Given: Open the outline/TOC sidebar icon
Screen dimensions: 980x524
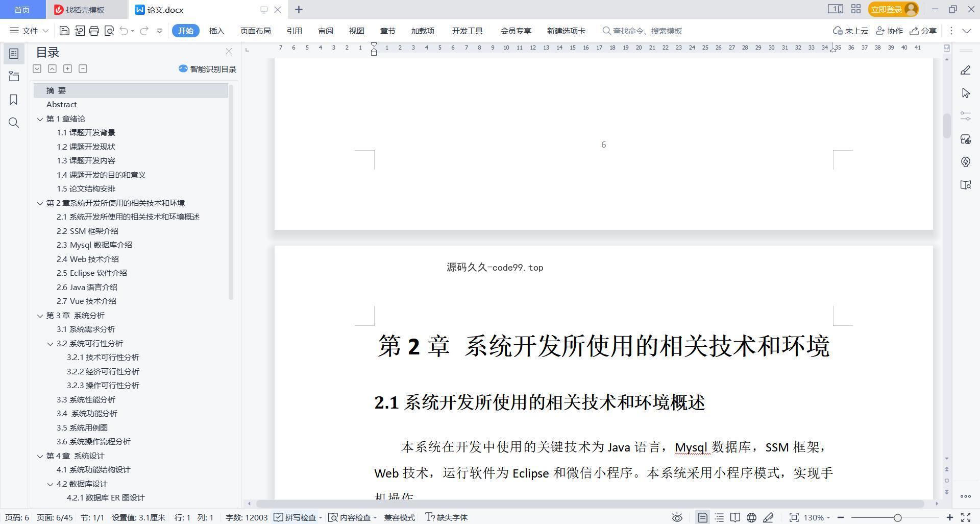Looking at the screenshot, I should pos(14,54).
